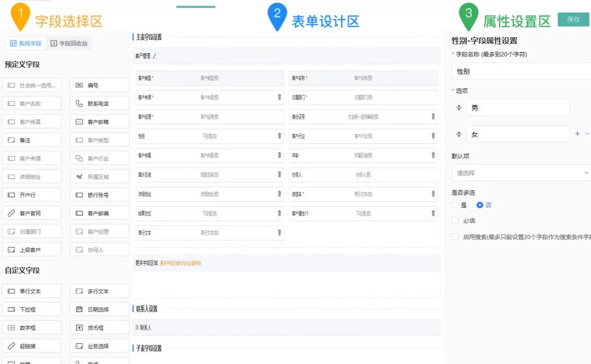This screenshot has height=364, width=591.
Task: Add the 日期选择 date picker field
Action: (100, 309)
